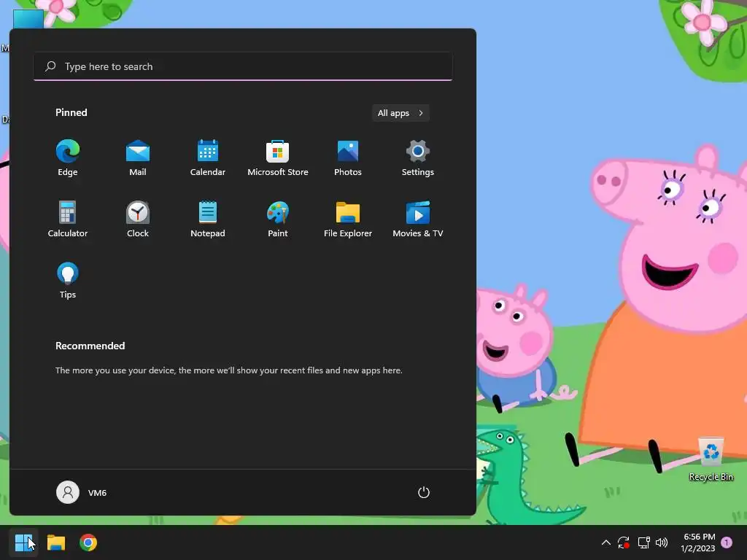Launch Google Chrome from the taskbar
This screenshot has height=560, width=747.
pos(88,542)
